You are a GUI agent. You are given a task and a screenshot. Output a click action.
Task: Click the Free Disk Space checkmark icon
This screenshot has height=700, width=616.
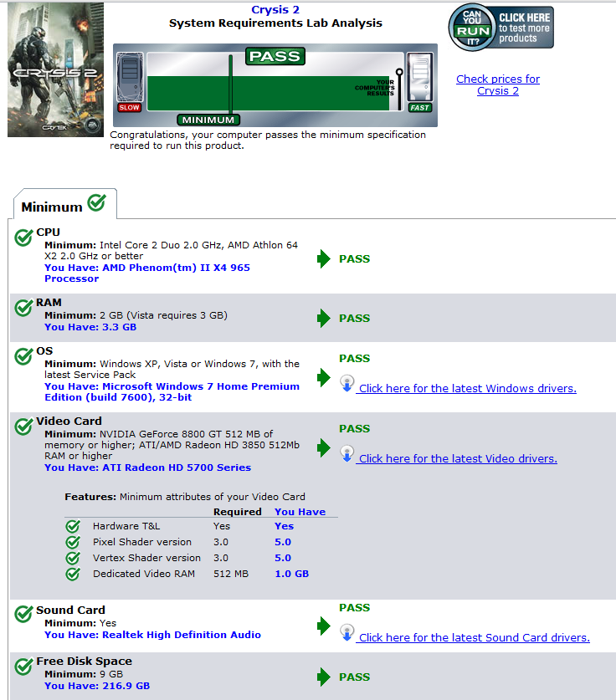point(23,666)
